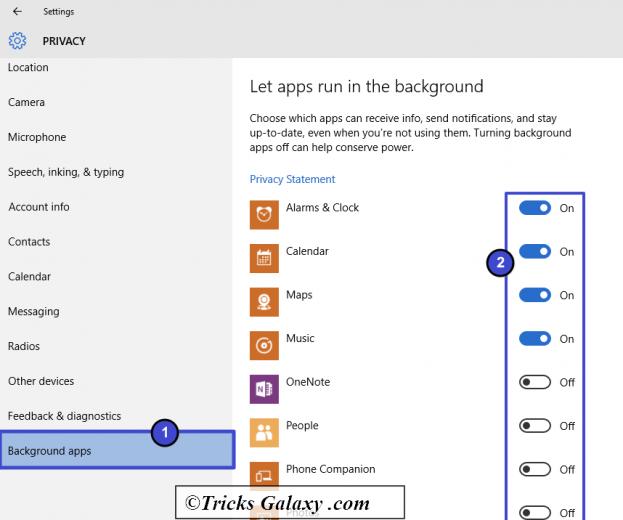Image resolution: width=623 pixels, height=520 pixels.
Task: Turn off the Music background toggle
Action: pyautogui.click(x=535, y=339)
